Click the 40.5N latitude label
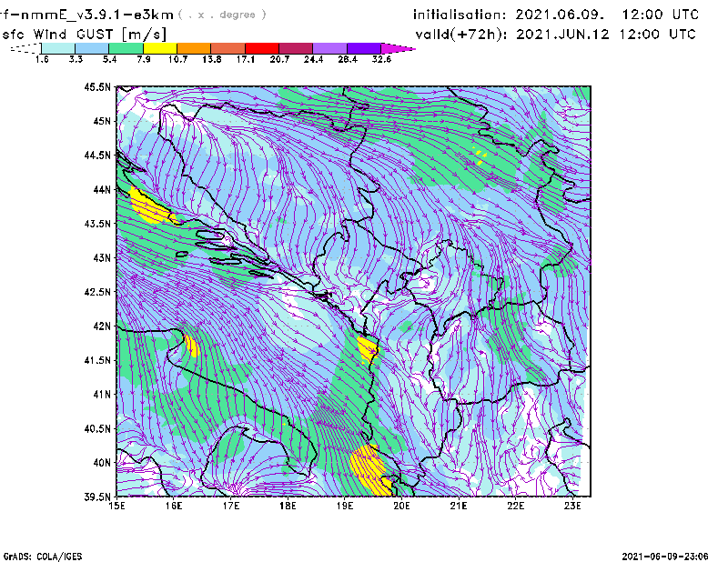The image size is (728, 562). point(97,429)
